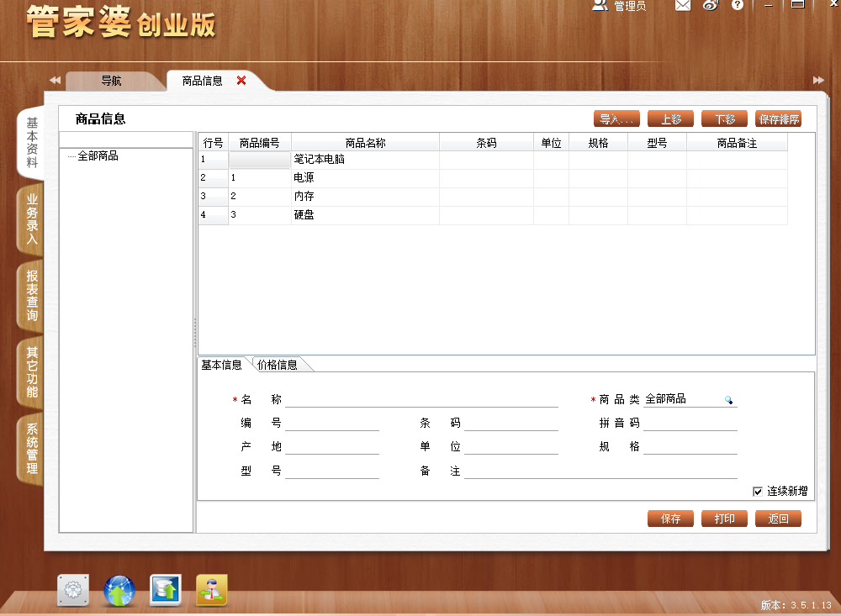
Task: Click the 名称 input field
Action: [421, 399]
